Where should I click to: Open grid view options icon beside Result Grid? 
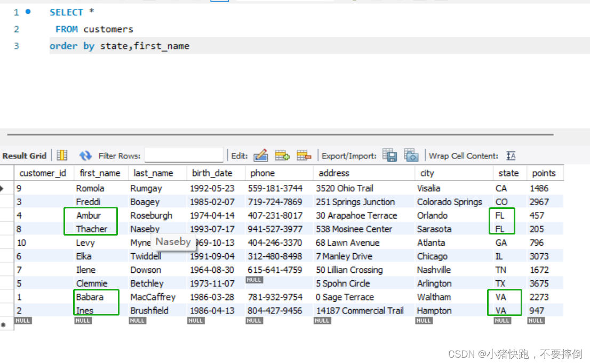click(62, 156)
